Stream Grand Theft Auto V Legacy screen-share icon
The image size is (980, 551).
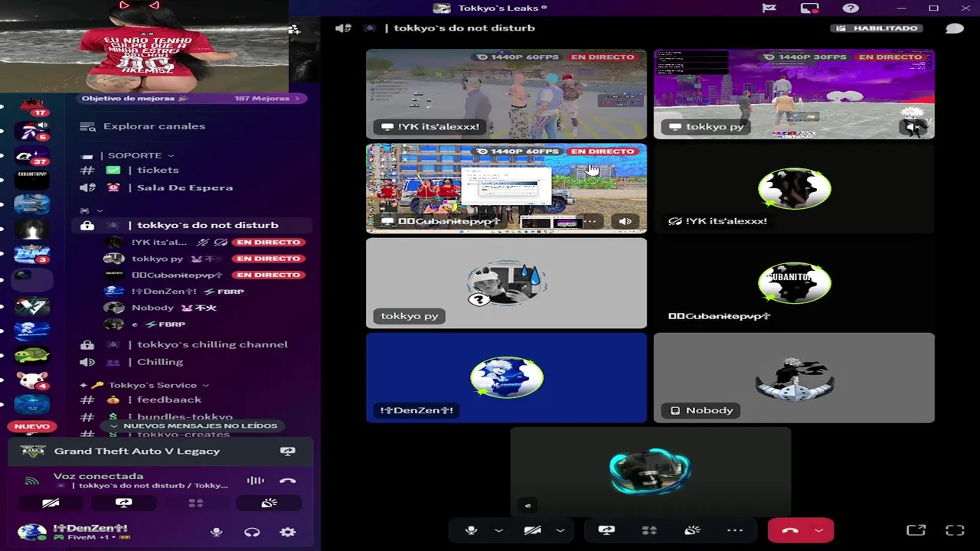(288, 452)
